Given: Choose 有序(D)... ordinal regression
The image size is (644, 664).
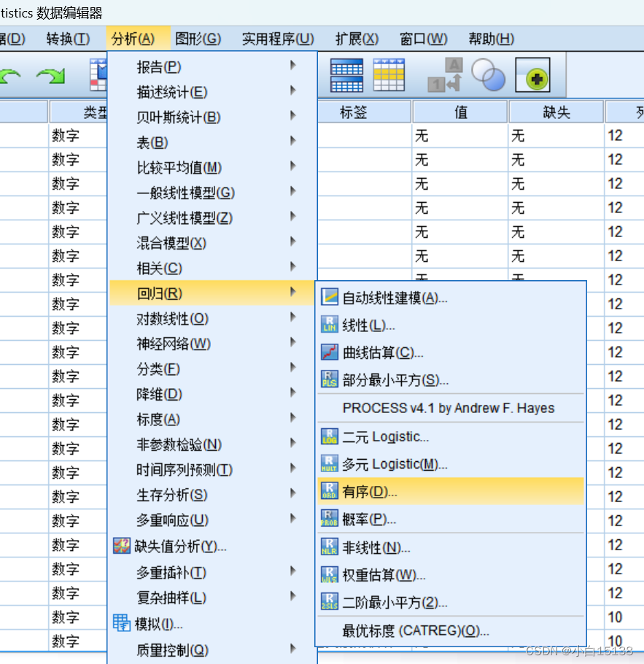Looking at the screenshot, I should point(451,491).
